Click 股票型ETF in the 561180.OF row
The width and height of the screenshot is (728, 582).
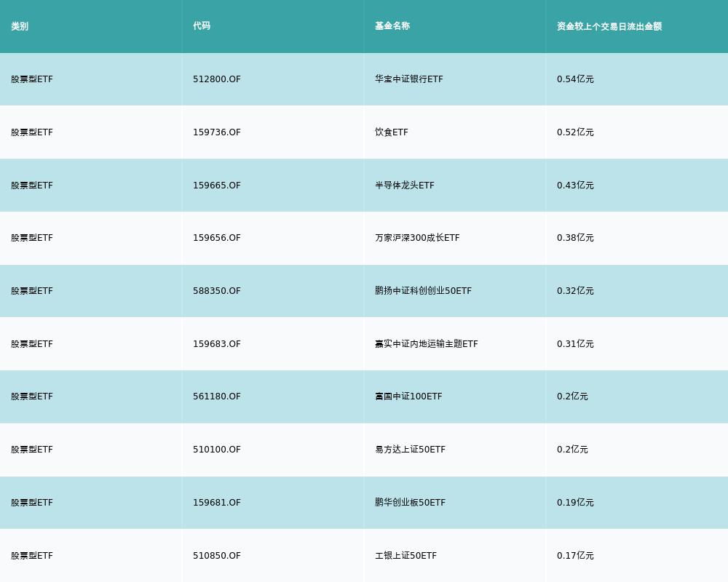pyautogui.click(x=32, y=396)
